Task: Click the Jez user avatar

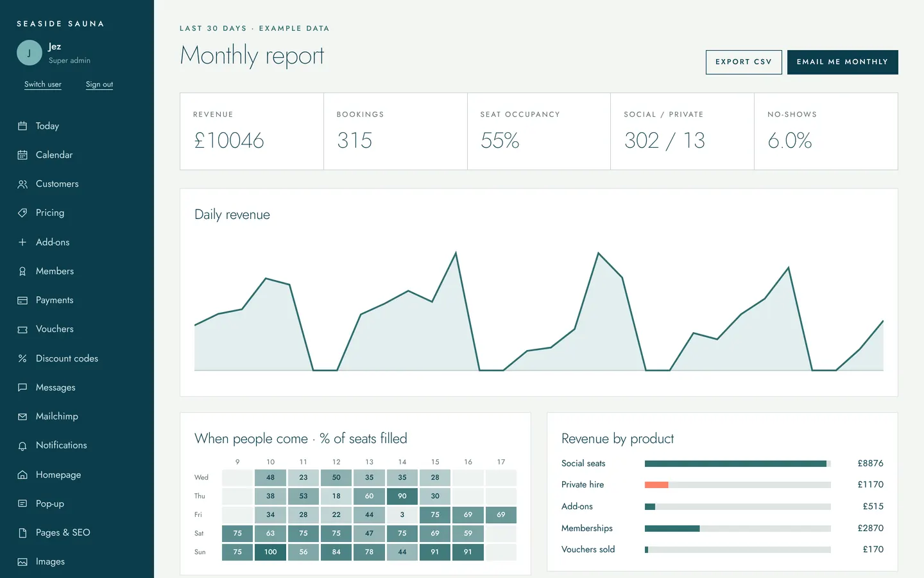Action: [x=30, y=53]
